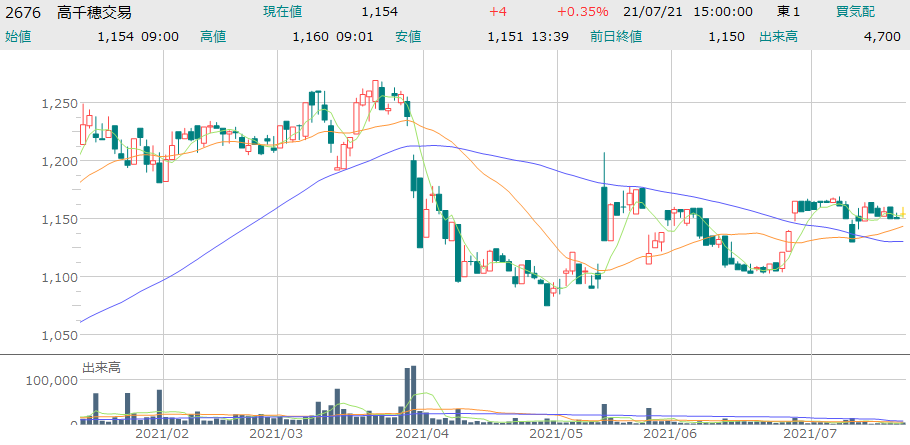Click the 買気配 status label
This screenshot has width=910, height=445.
point(854,12)
